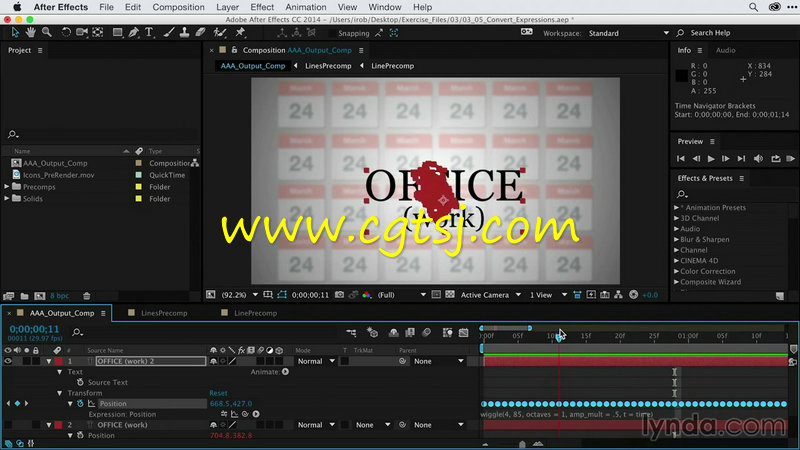Select Icons_PreRender.mov in Project panel

(x=59, y=175)
